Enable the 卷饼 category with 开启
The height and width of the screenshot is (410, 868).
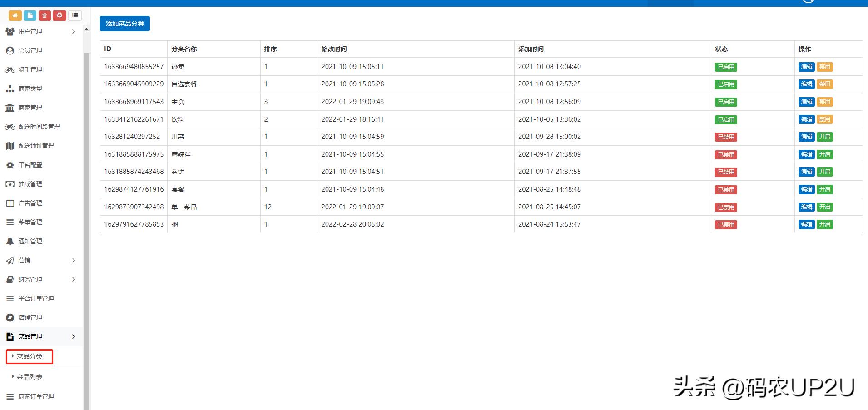point(825,172)
